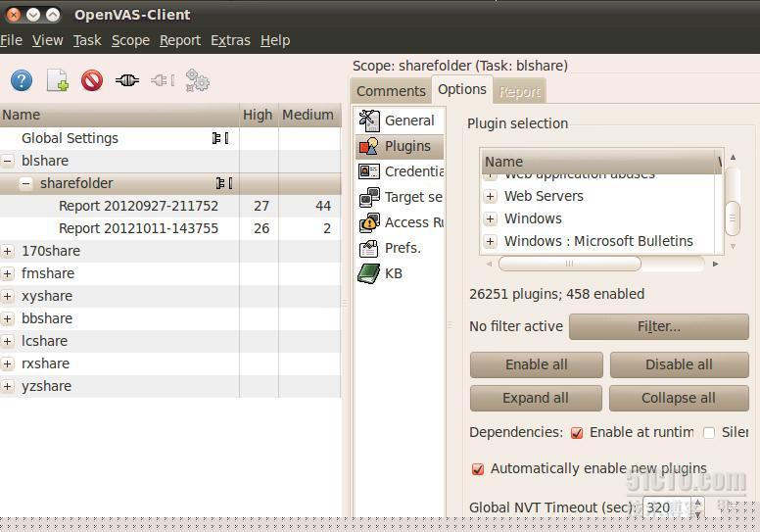Click the Connect plug toolbar icon
Image resolution: width=760 pixels, height=532 pixels.
click(x=127, y=80)
